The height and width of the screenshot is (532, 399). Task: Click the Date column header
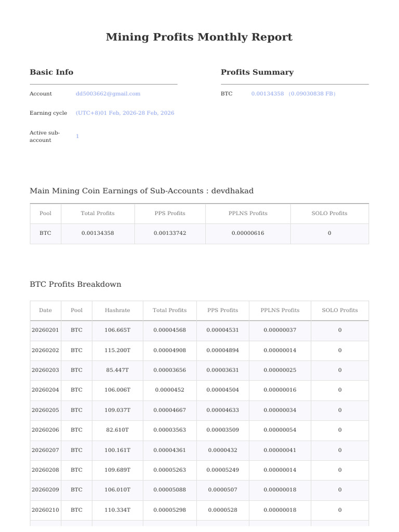(x=46, y=310)
